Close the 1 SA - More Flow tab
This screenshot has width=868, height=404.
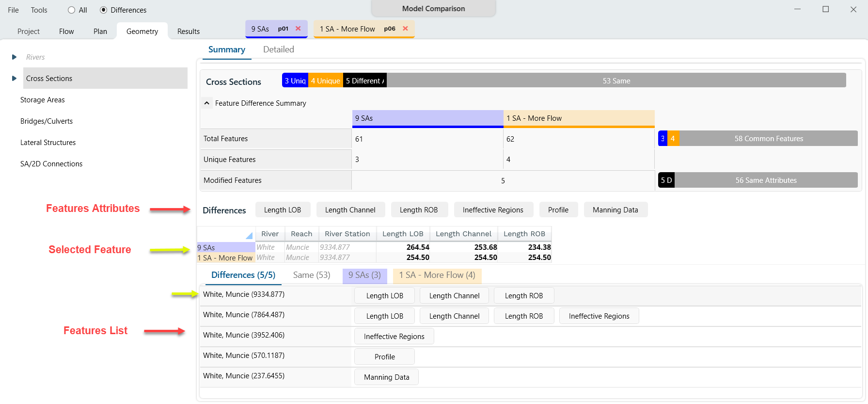[x=405, y=29]
